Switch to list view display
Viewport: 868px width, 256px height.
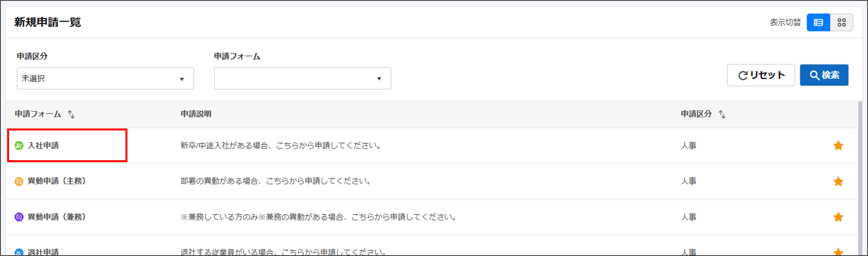[818, 23]
